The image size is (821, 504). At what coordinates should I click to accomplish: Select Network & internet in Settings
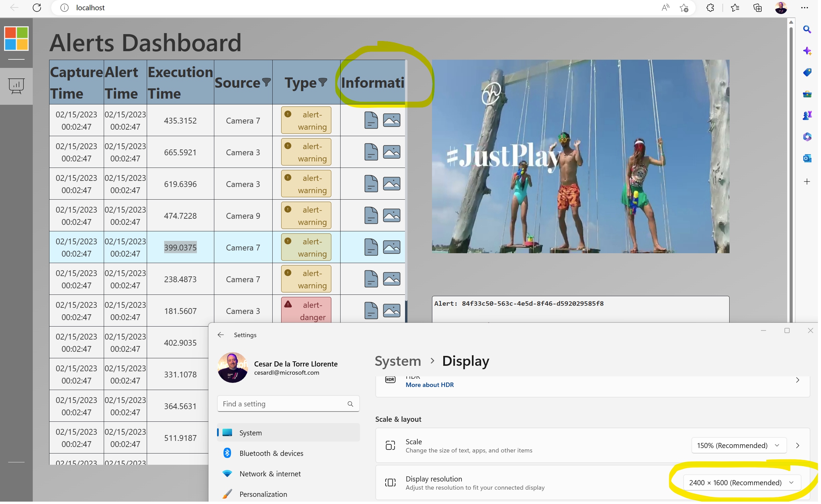270,474
